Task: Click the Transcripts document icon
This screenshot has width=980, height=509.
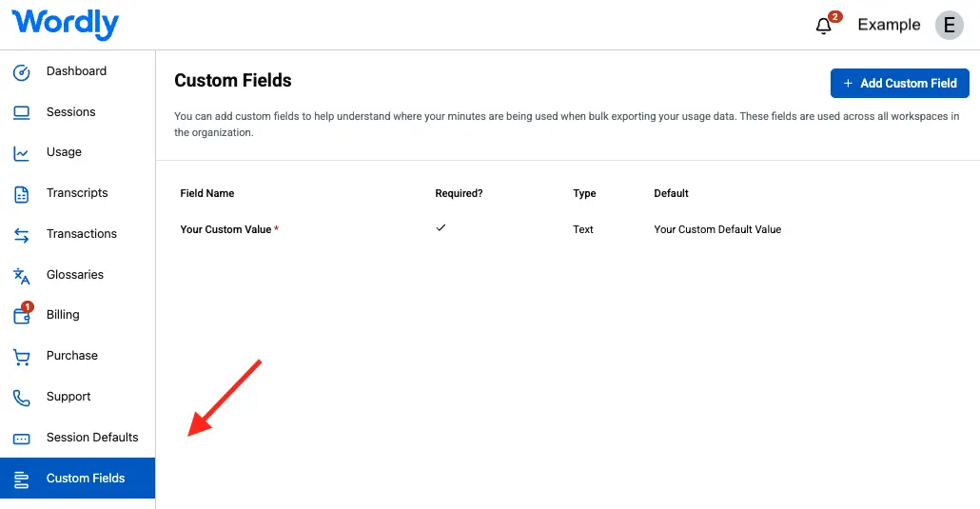Action: 21,194
